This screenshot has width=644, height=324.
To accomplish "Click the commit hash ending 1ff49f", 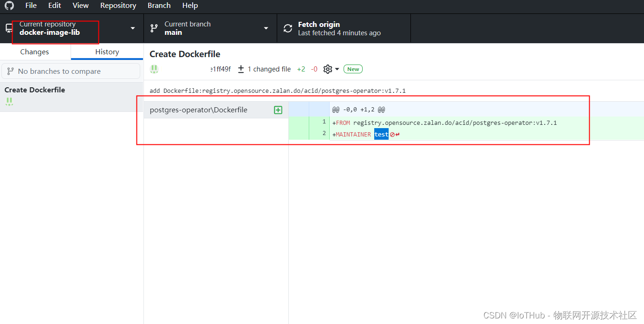I will (221, 69).
